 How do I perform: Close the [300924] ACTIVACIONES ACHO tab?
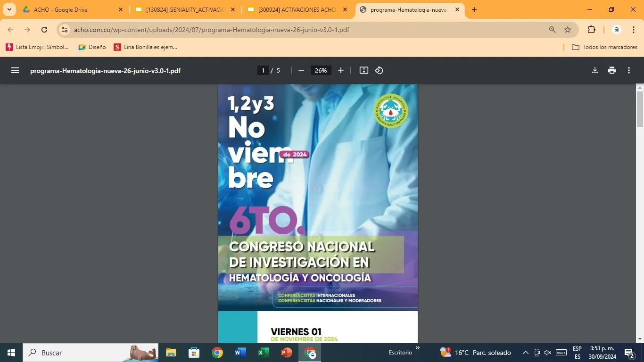pyautogui.click(x=345, y=9)
